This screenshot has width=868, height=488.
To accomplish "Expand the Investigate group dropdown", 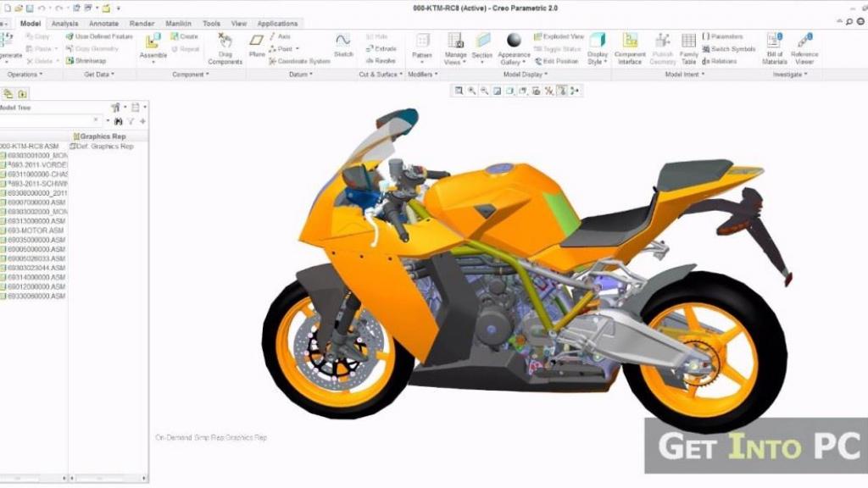I will [x=790, y=75].
